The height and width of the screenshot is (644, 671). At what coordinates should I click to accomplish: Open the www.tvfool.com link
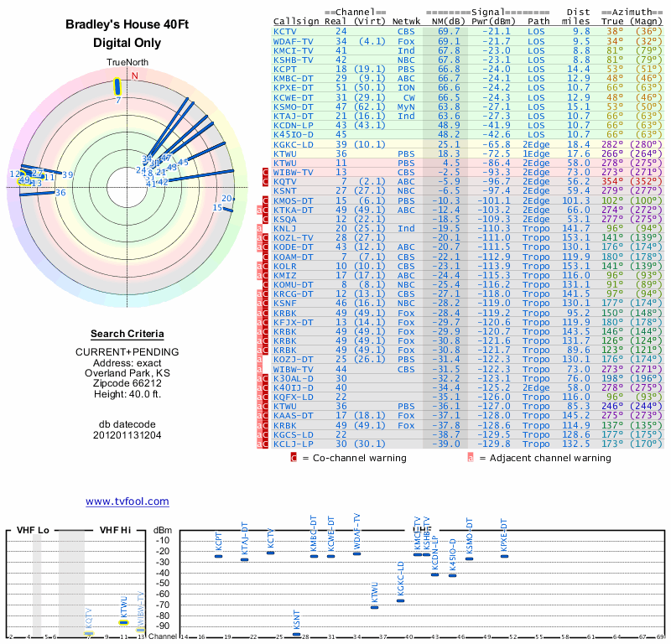(x=127, y=501)
